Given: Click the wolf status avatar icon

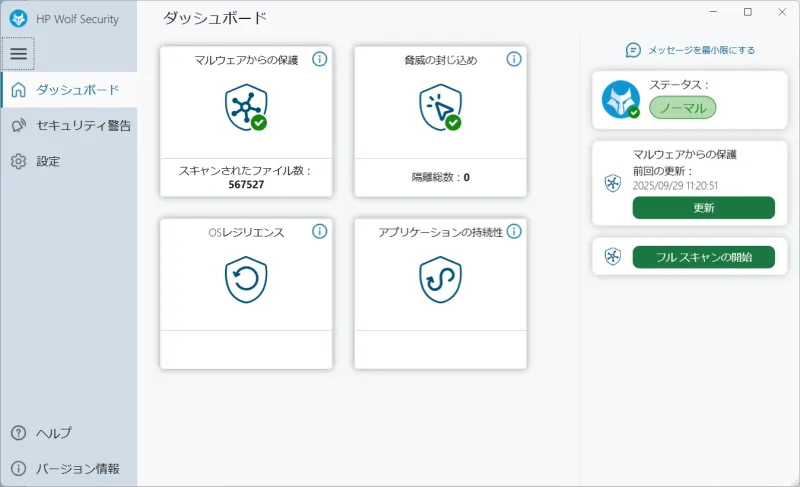Looking at the screenshot, I should (x=620, y=99).
